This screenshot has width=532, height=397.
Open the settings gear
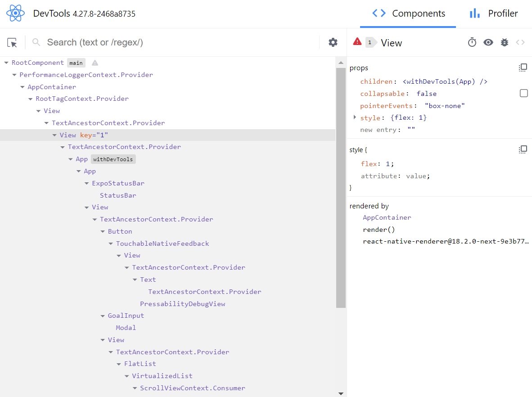tap(333, 42)
